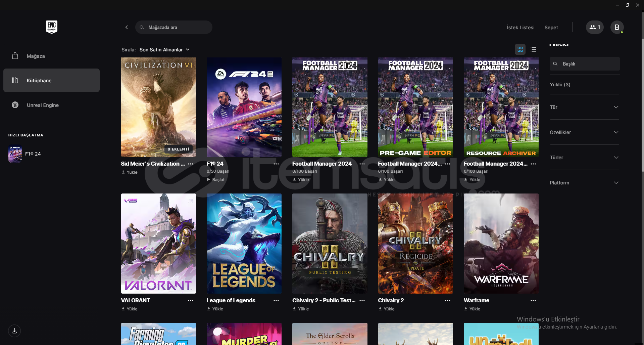644x345 pixels.
Task: Install VALORANT with Yükle
Action: (130, 309)
